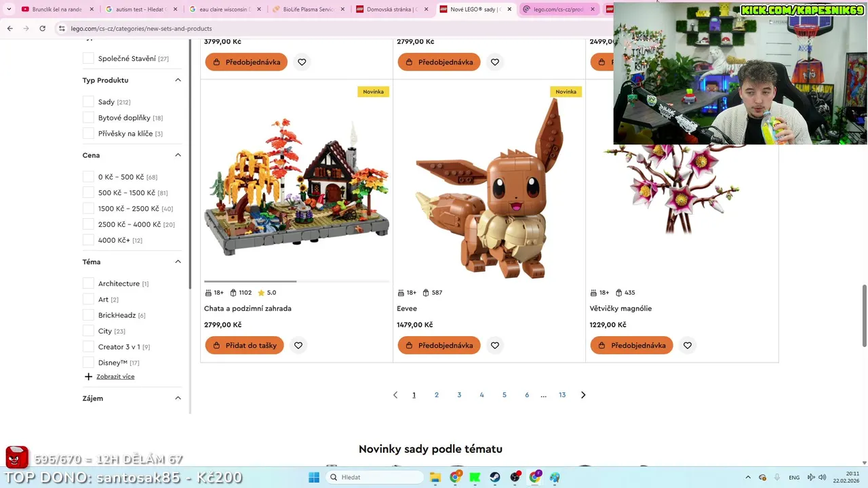
Task: Check the Architecture theme filter
Action: click(88, 283)
